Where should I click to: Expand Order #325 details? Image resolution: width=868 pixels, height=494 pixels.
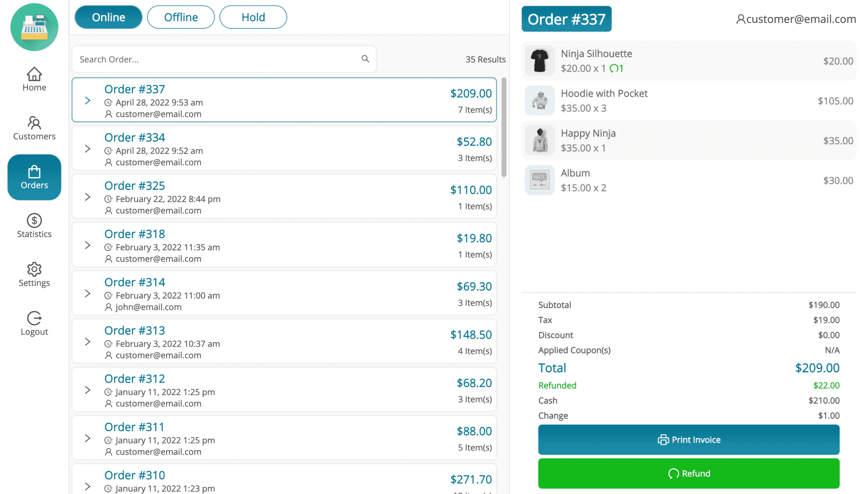(x=88, y=197)
